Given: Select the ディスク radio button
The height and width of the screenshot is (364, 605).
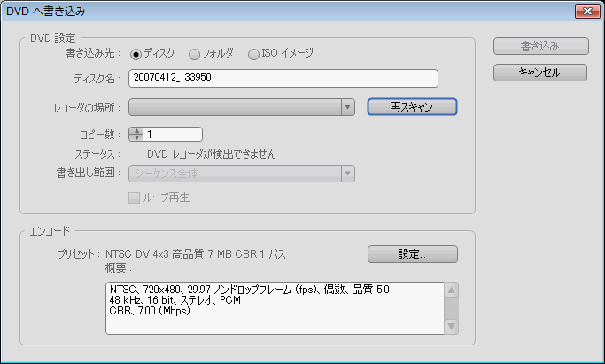Looking at the screenshot, I should click(x=137, y=53).
